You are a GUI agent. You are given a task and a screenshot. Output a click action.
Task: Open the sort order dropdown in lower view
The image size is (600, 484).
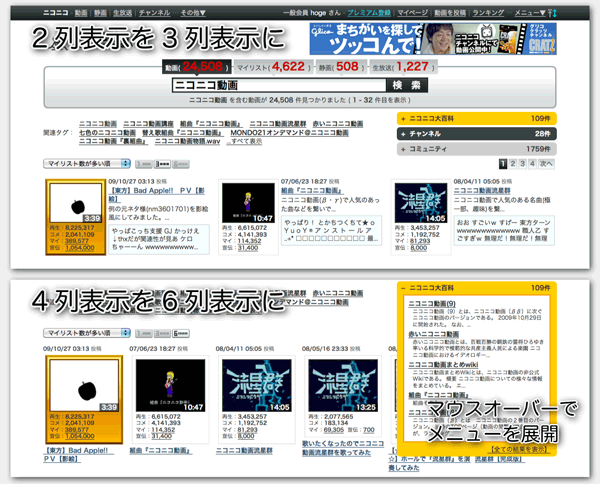pos(87,333)
